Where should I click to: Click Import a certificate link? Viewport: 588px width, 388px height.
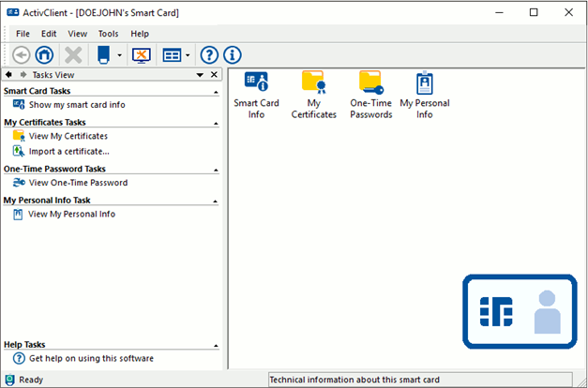68,151
